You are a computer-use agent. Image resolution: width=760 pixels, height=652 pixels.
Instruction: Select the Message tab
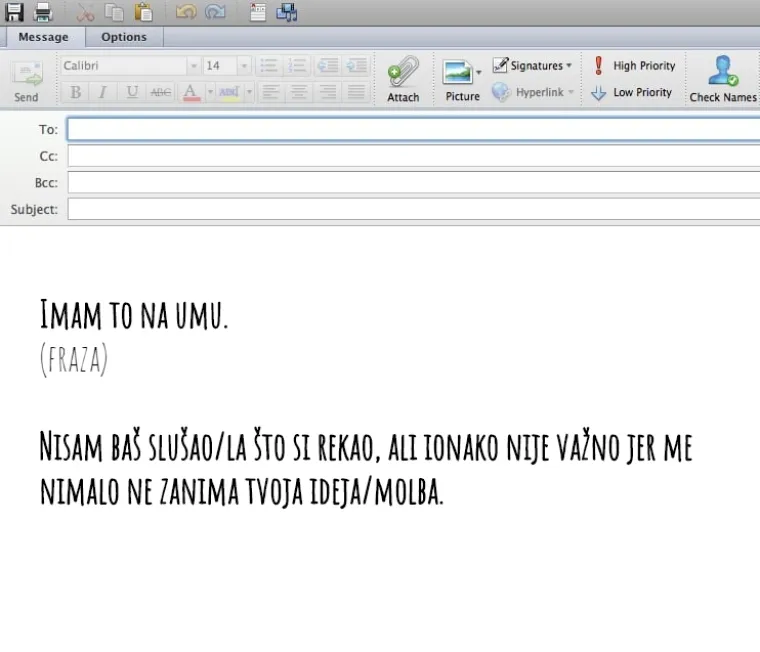click(x=43, y=37)
